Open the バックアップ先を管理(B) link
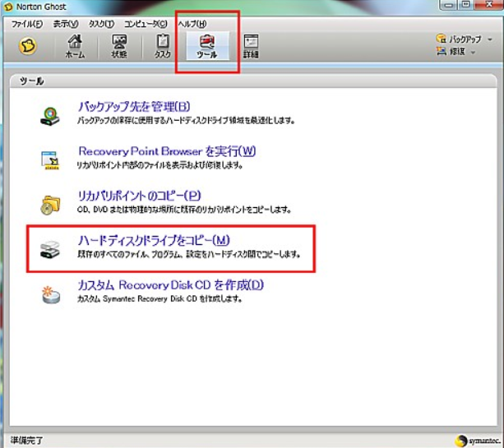Screen dimensions: 504x448 tap(134, 107)
